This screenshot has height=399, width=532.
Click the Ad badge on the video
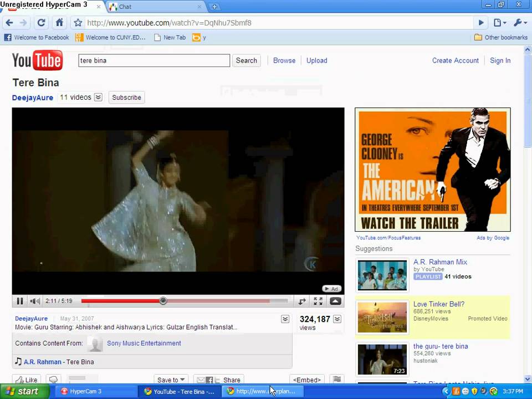pos(331,289)
